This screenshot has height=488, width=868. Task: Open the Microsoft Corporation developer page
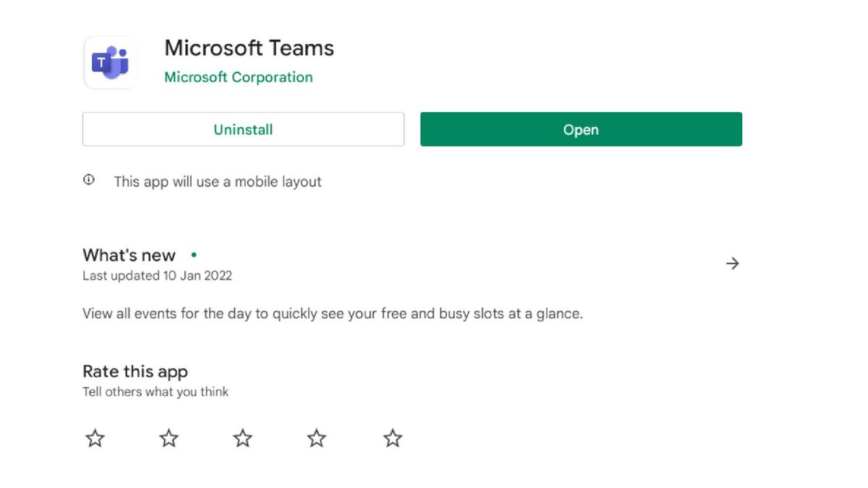(x=239, y=76)
